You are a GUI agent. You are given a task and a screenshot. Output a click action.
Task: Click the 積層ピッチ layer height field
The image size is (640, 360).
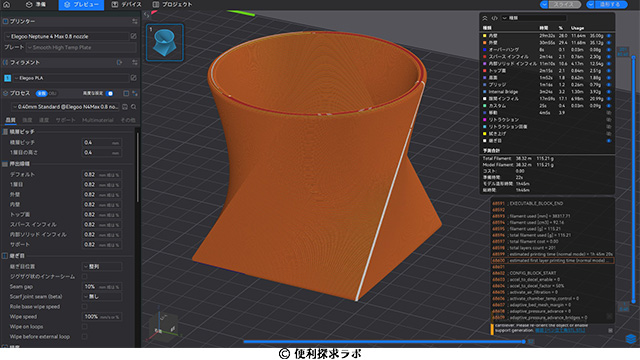pyautogui.click(x=102, y=142)
